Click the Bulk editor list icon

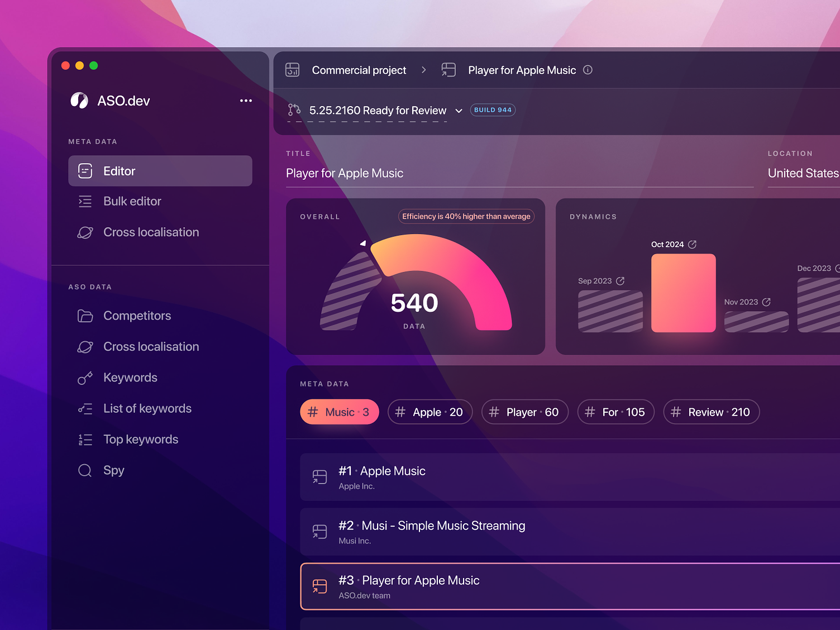(x=85, y=201)
